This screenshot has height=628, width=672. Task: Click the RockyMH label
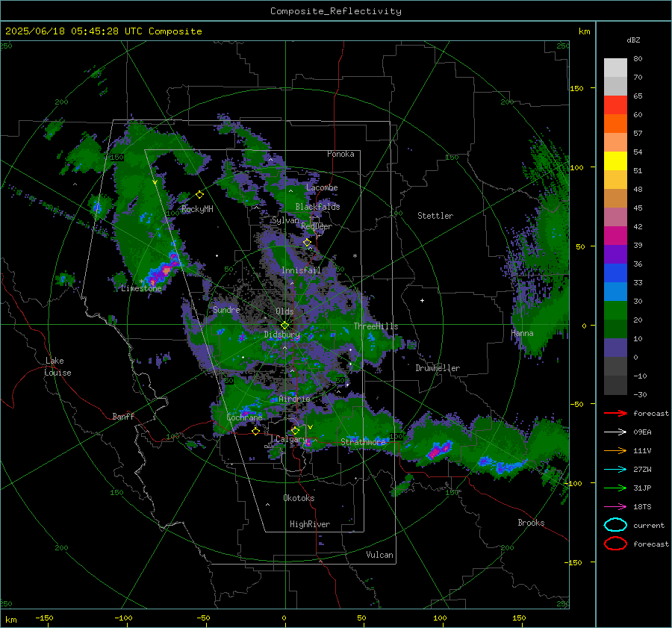(x=197, y=209)
